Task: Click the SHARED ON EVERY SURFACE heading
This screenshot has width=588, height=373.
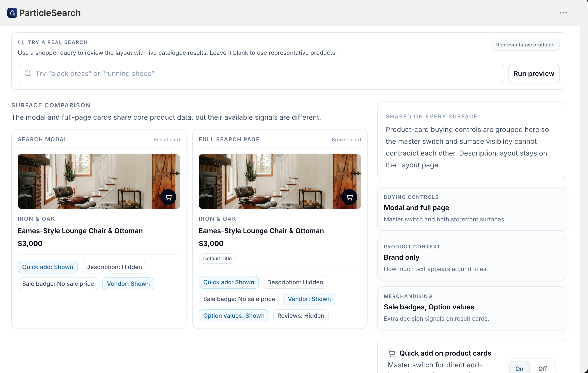Action: coord(432,117)
